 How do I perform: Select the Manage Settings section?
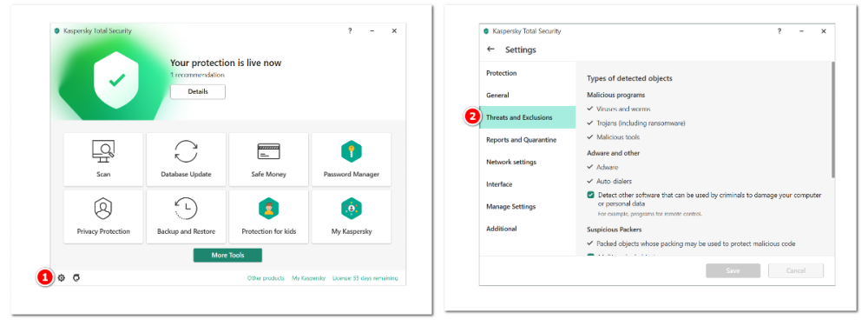coord(528,206)
